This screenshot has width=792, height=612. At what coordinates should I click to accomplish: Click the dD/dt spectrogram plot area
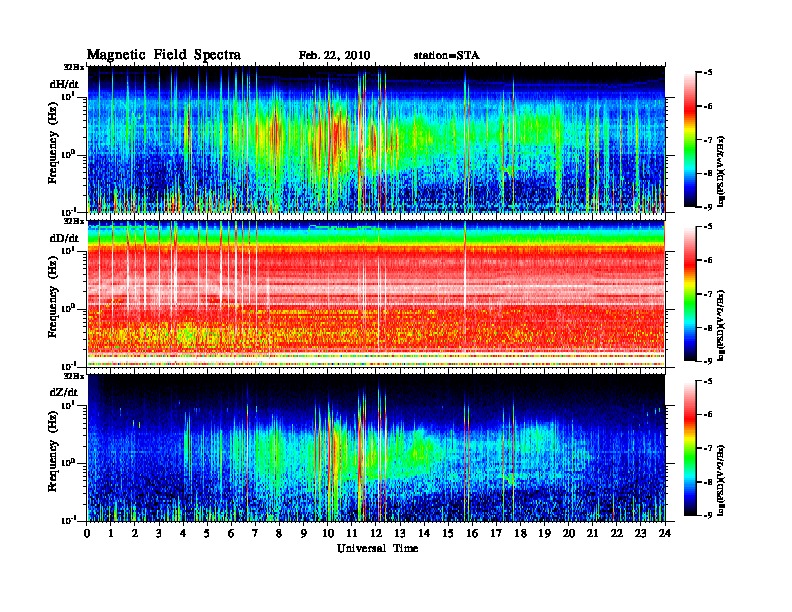(376, 293)
